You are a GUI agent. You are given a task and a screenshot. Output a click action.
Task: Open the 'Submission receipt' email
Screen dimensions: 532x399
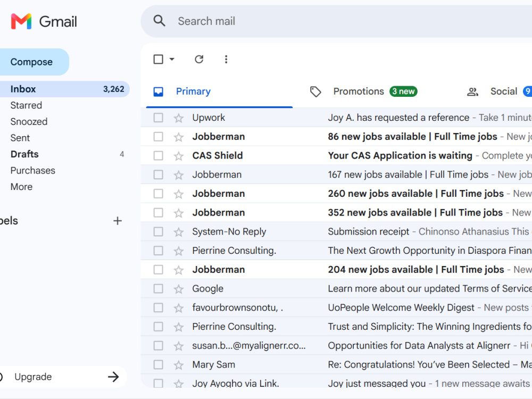click(x=369, y=232)
